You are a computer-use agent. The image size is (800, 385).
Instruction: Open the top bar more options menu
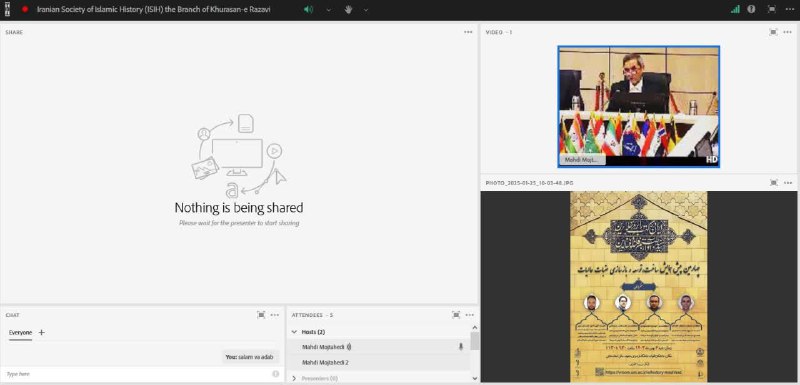pos(789,9)
